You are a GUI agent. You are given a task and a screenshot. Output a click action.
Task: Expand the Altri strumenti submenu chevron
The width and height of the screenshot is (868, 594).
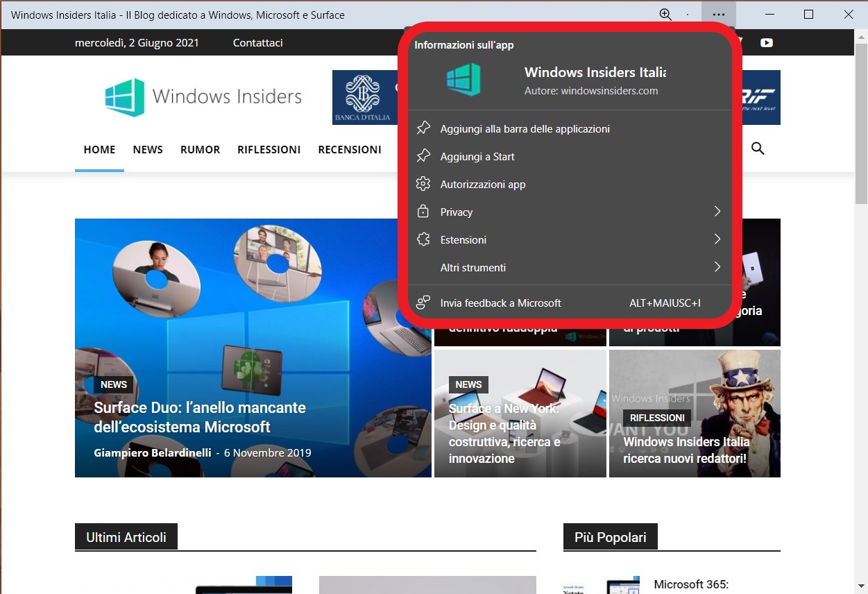(717, 266)
